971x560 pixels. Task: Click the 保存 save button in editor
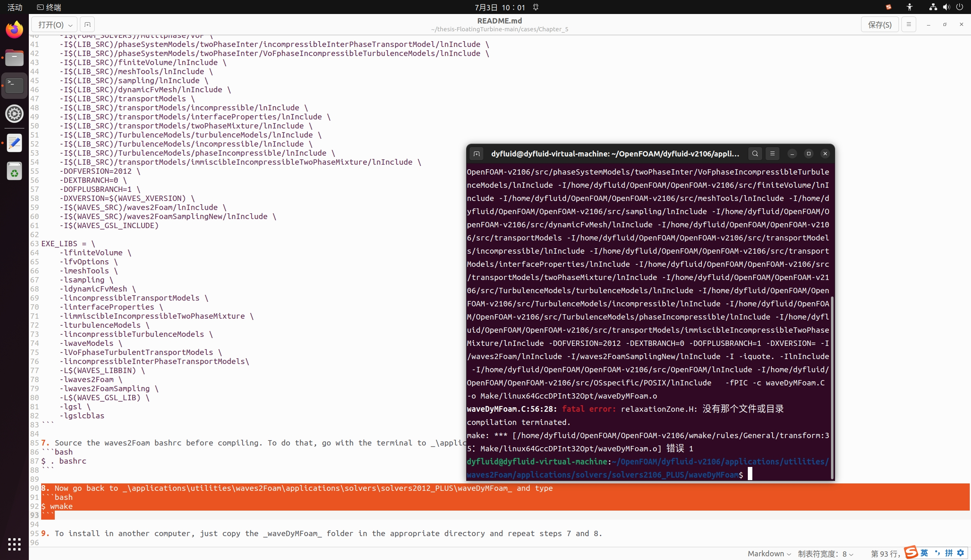879,25
